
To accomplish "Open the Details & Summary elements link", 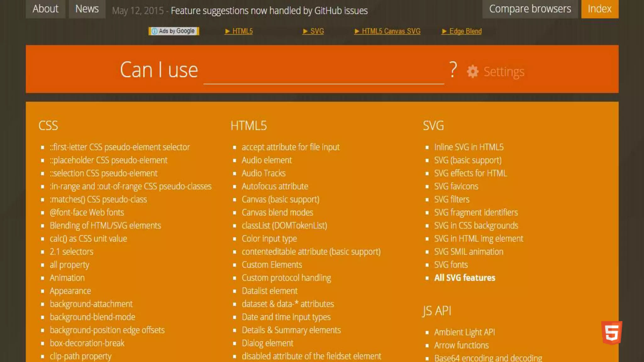I will (x=291, y=330).
